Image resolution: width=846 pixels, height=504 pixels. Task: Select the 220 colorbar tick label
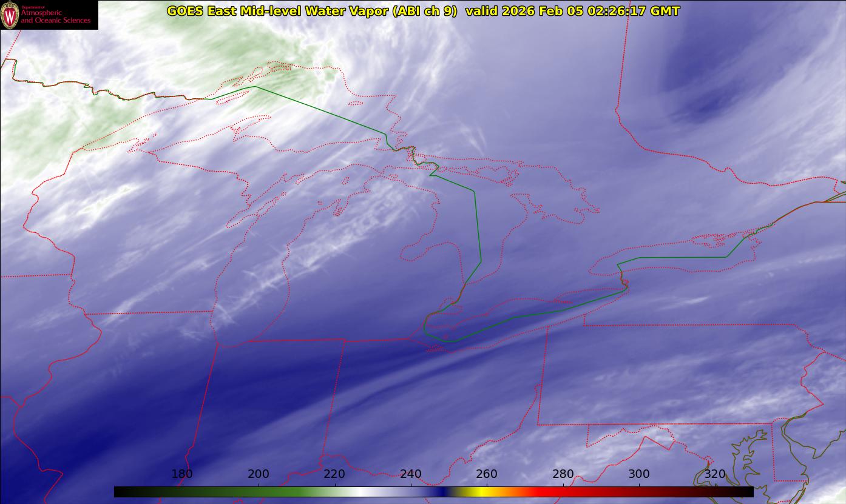tap(334, 474)
